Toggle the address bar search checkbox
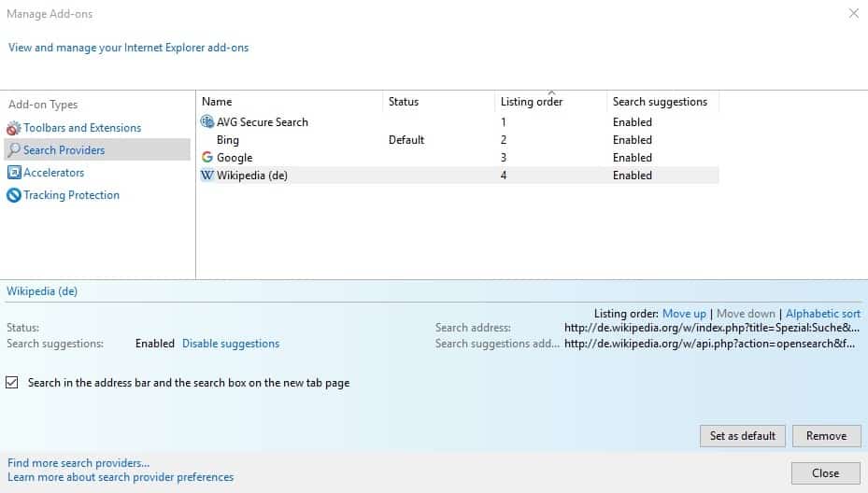868x493 pixels. coord(11,382)
